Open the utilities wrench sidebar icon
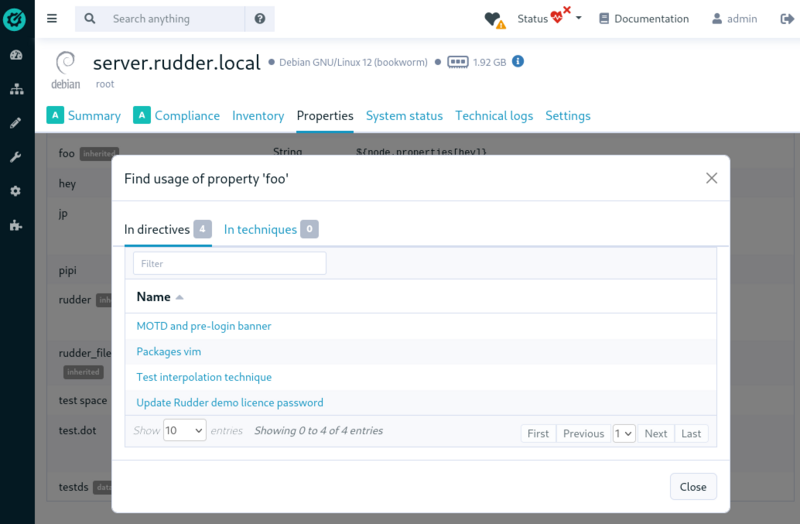 click(x=16, y=157)
